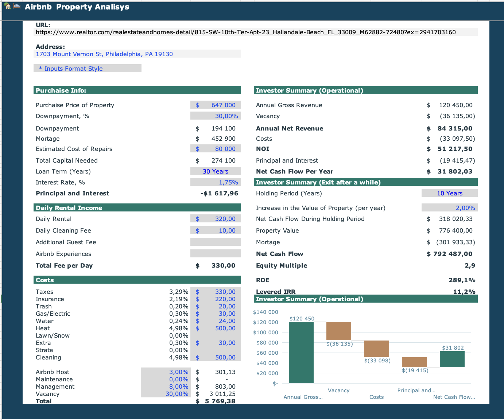Click the Mortage 452 900 value

(x=216, y=139)
